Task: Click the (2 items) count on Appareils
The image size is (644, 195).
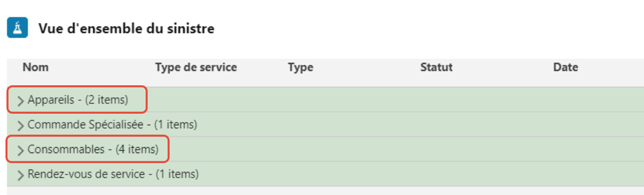Action: tap(107, 100)
